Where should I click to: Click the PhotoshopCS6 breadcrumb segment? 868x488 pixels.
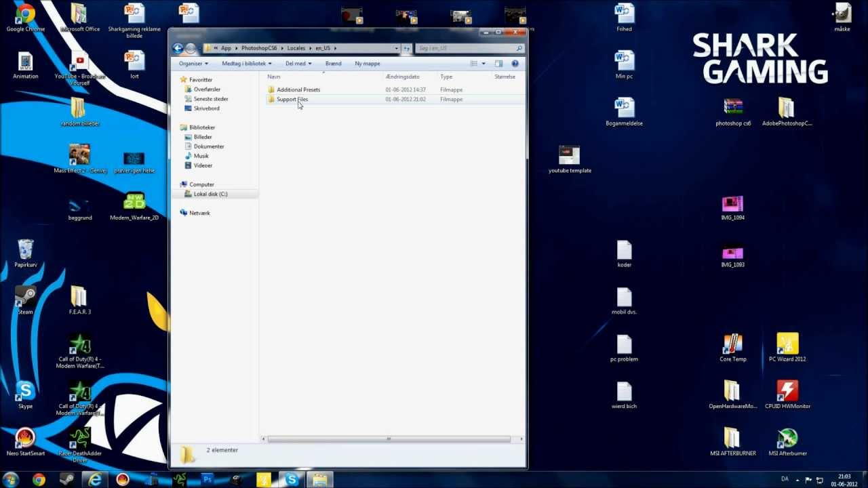(x=258, y=49)
